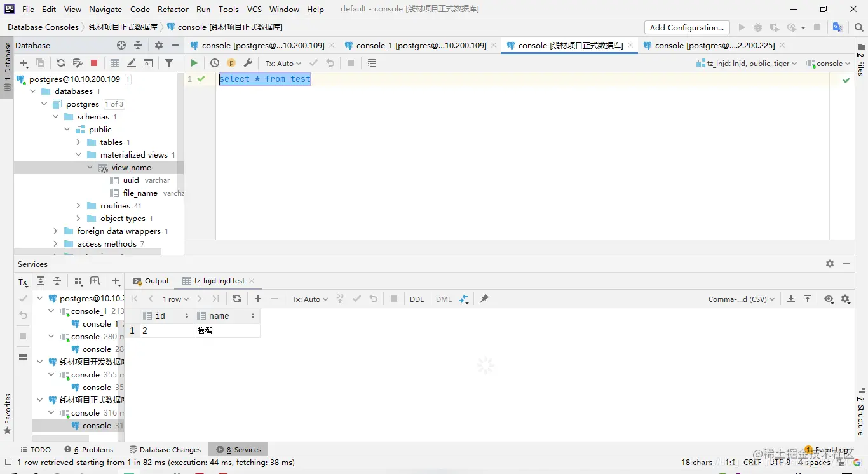Collapse the materialized views folder
Image resolution: width=868 pixels, height=474 pixels.
click(x=79, y=155)
